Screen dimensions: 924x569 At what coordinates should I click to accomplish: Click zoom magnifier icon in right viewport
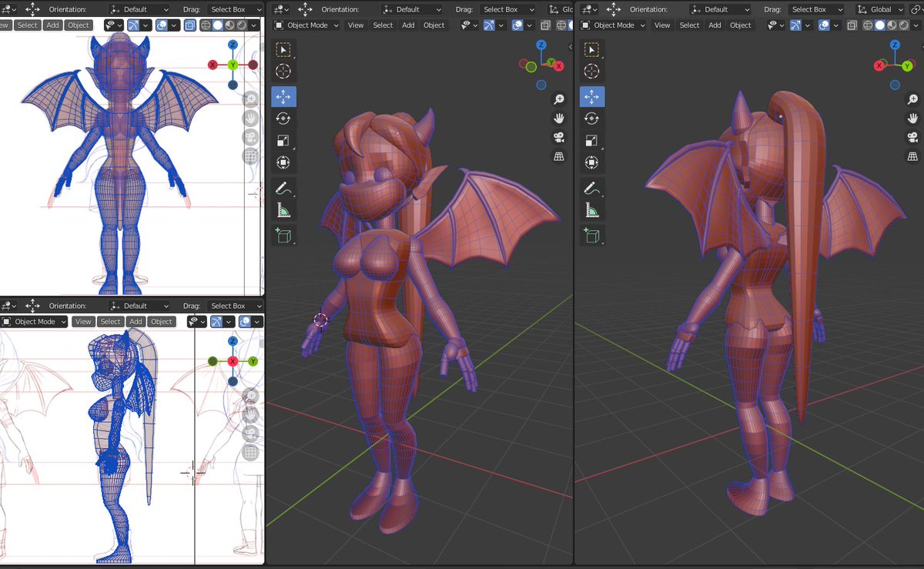913,99
